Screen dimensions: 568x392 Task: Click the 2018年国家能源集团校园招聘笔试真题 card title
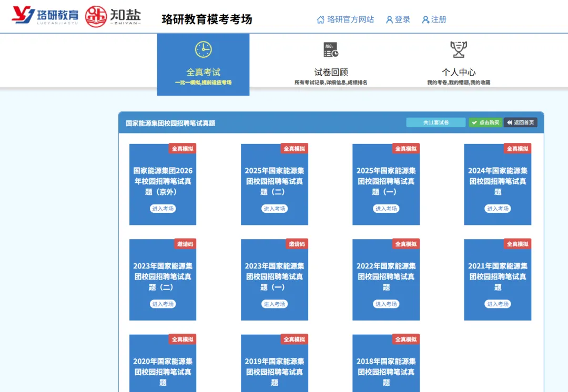point(386,372)
